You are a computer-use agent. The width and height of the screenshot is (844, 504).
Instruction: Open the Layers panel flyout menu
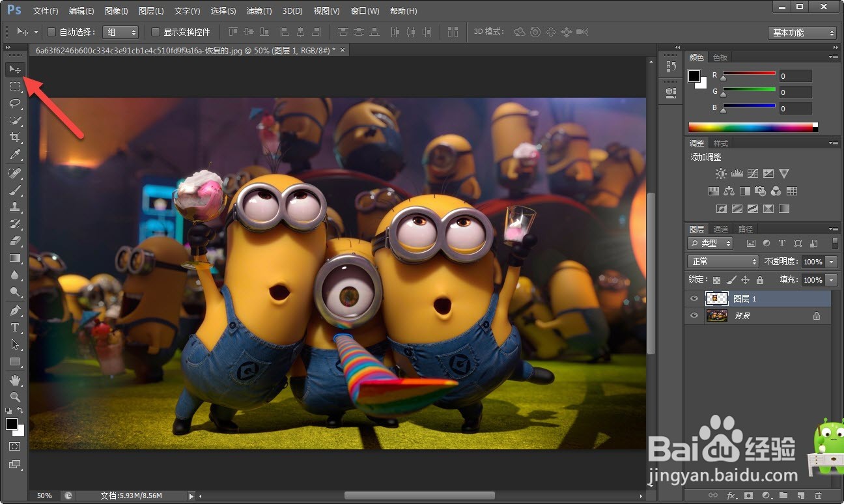pyautogui.click(x=833, y=229)
